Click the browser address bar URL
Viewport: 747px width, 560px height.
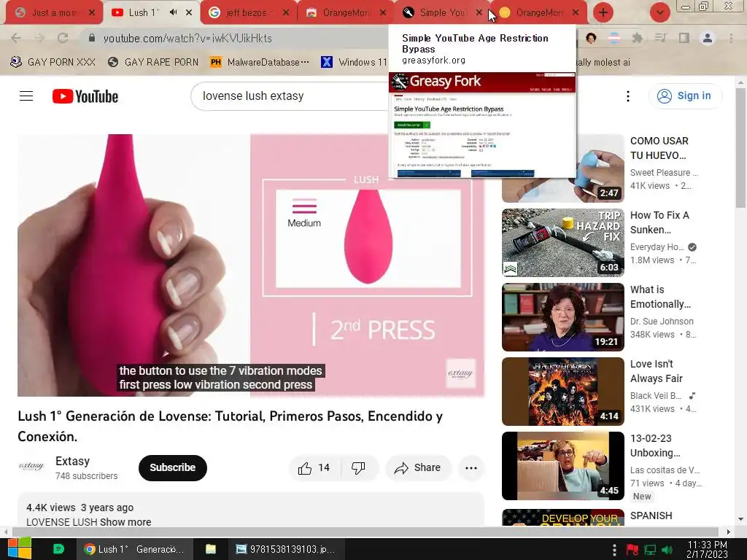(x=187, y=38)
